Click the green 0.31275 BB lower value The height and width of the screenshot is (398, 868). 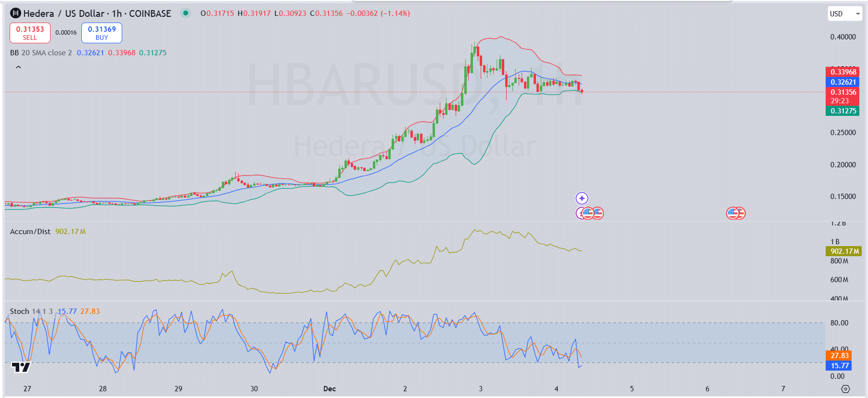153,53
